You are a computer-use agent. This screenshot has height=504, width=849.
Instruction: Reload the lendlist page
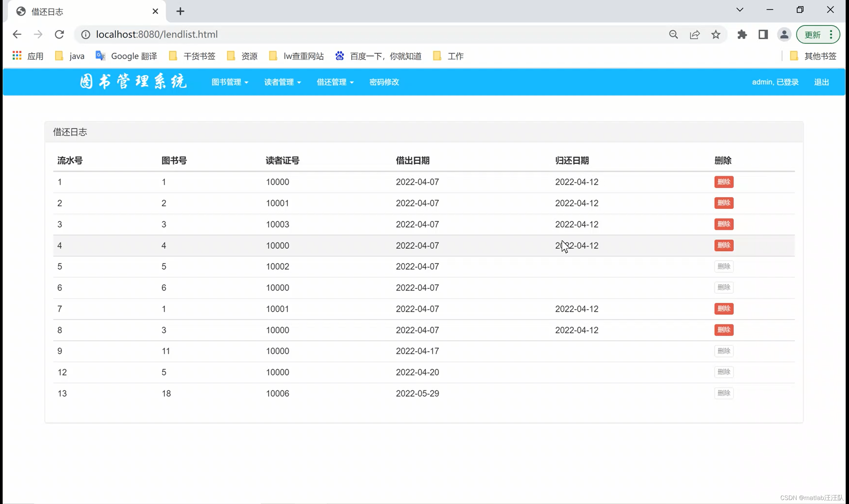(x=59, y=34)
